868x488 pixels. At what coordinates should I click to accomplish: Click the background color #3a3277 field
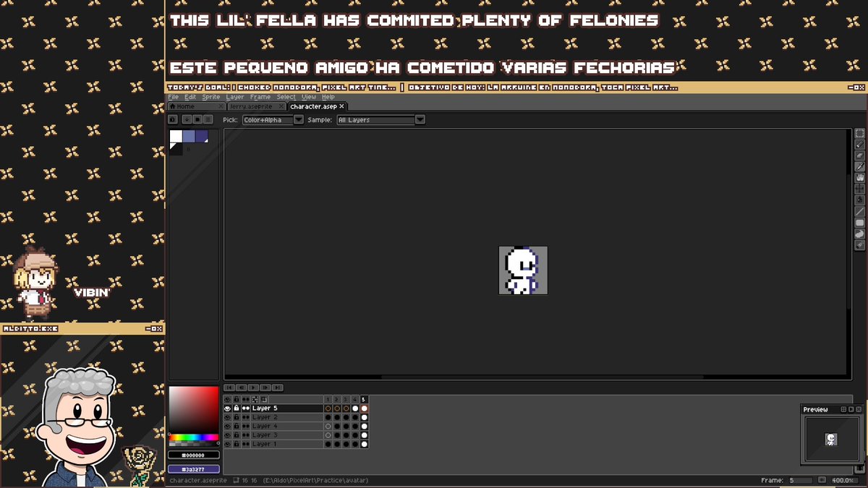tap(194, 469)
